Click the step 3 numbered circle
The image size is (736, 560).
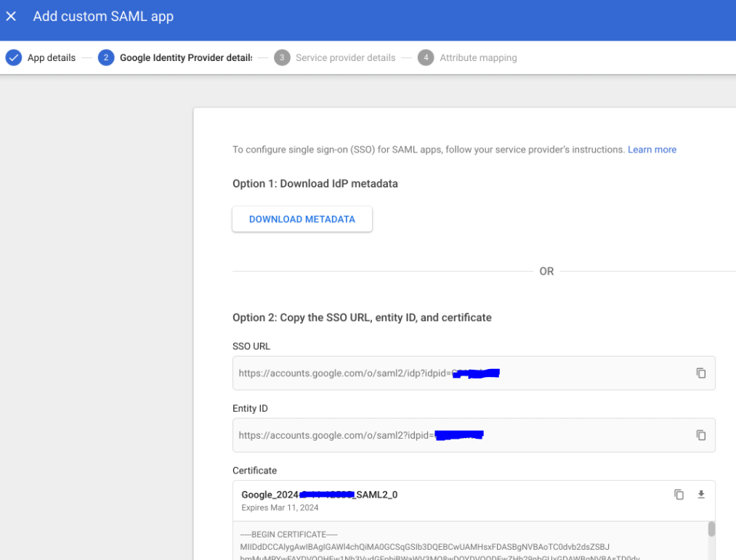click(x=282, y=57)
